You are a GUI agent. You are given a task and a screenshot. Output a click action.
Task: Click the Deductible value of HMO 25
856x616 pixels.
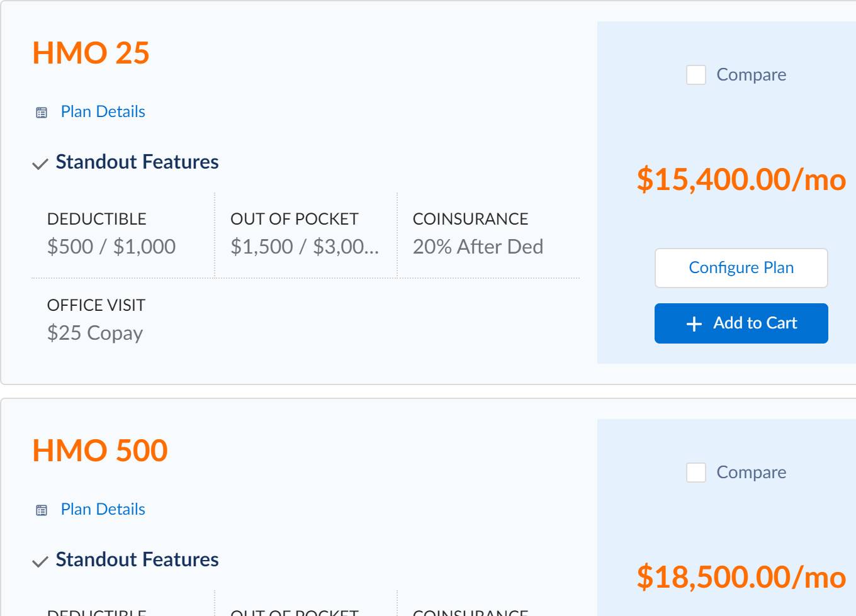pos(111,246)
